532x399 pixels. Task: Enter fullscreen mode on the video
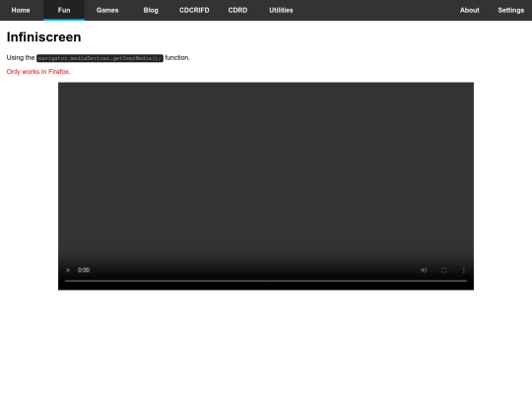pos(443,270)
